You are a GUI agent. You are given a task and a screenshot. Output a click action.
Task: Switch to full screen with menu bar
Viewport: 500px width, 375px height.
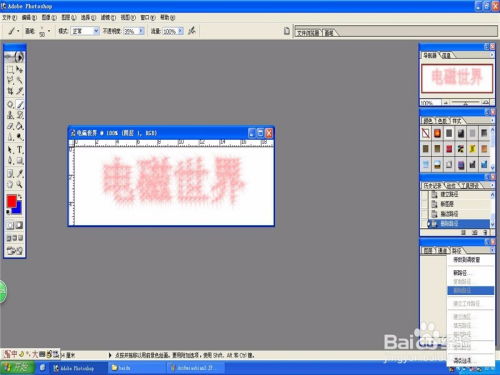coord(15,238)
